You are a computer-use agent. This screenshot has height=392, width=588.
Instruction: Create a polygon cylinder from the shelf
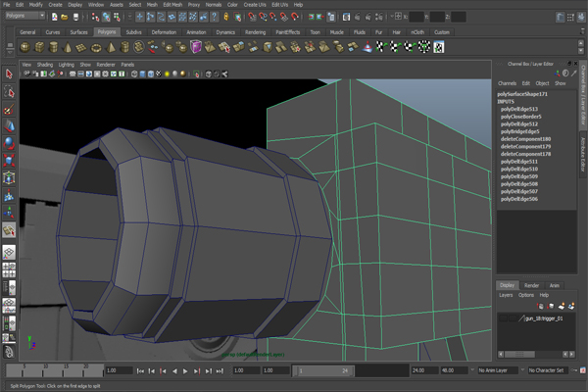[54, 47]
